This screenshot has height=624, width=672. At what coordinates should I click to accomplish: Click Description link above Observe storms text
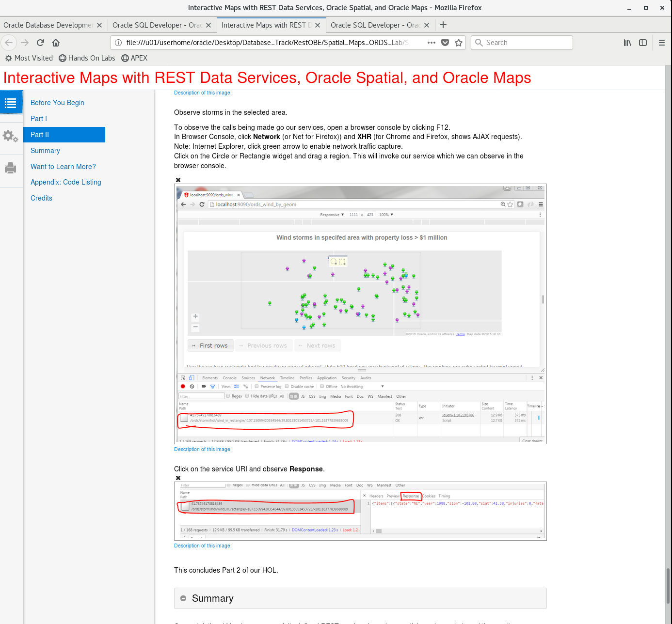tap(202, 93)
